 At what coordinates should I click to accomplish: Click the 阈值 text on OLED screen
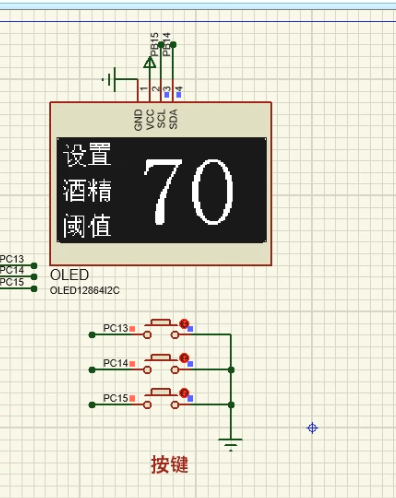coord(87,226)
